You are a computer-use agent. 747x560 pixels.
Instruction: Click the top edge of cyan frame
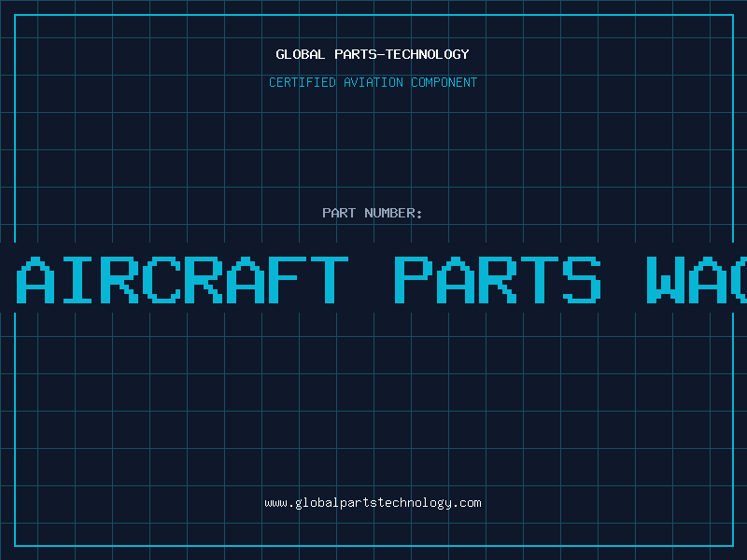pyautogui.click(x=374, y=15)
